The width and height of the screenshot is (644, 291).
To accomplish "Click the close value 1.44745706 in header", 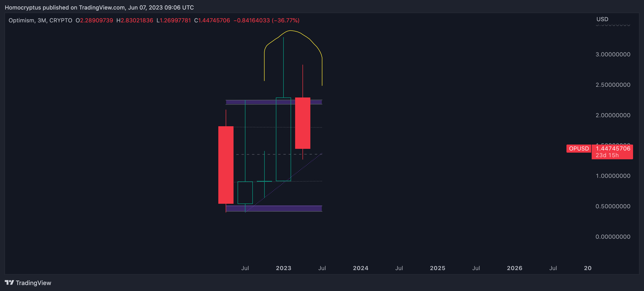I will click(x=214, y=20).
